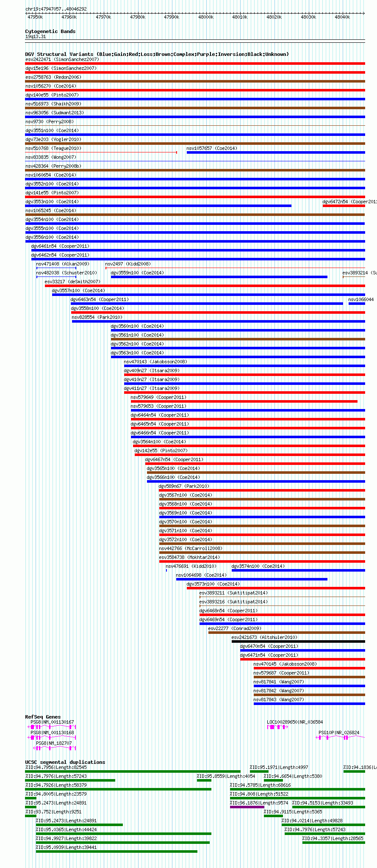Image resolution: width=377 pixels, height=868 pixels.
Task: Select the nsv579649 (Cooper2011) label
Action: (x=158, y=397)
